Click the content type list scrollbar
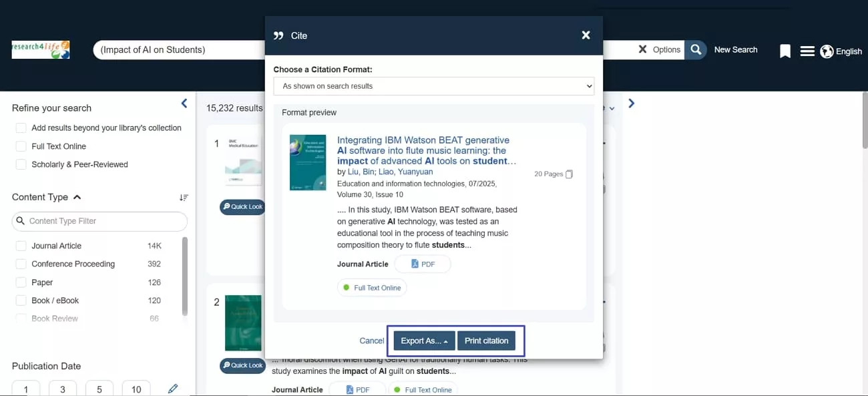 [185, 275]
